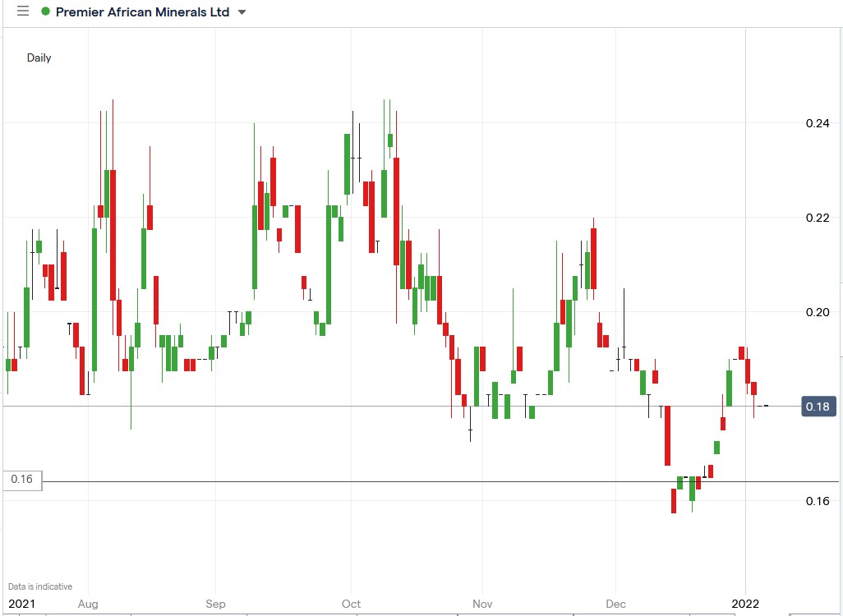Select the Aug label on time axis
The width and height of the screenshot is (843, 616).
88,604
